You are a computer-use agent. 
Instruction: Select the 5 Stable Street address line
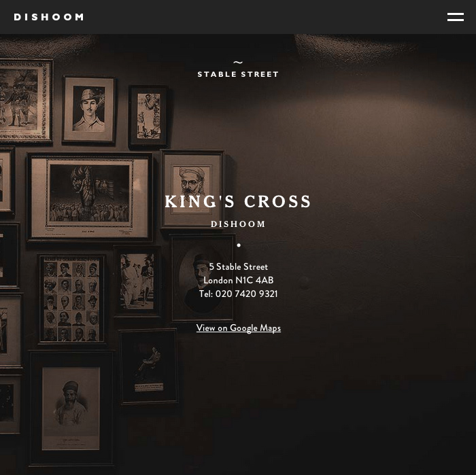coord(238,266)
